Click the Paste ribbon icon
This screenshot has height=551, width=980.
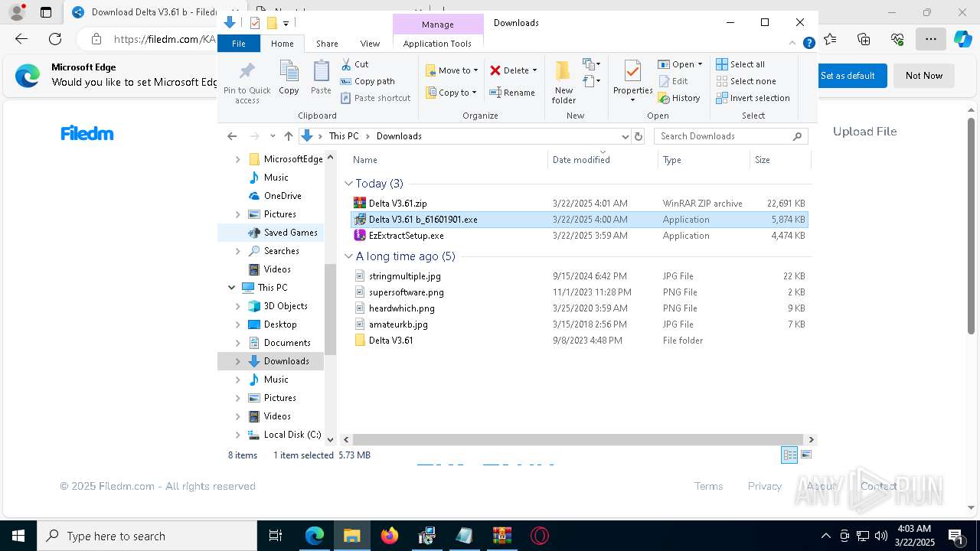point(321,77)
